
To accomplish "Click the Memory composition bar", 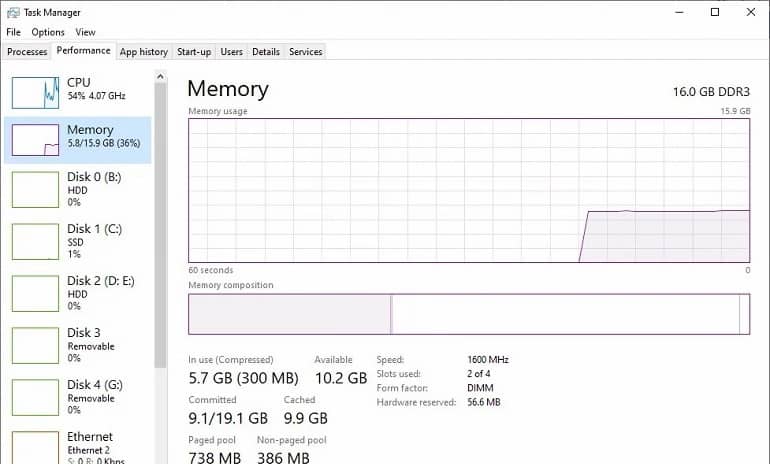I will pyautogui.click(x=468, y=314).
